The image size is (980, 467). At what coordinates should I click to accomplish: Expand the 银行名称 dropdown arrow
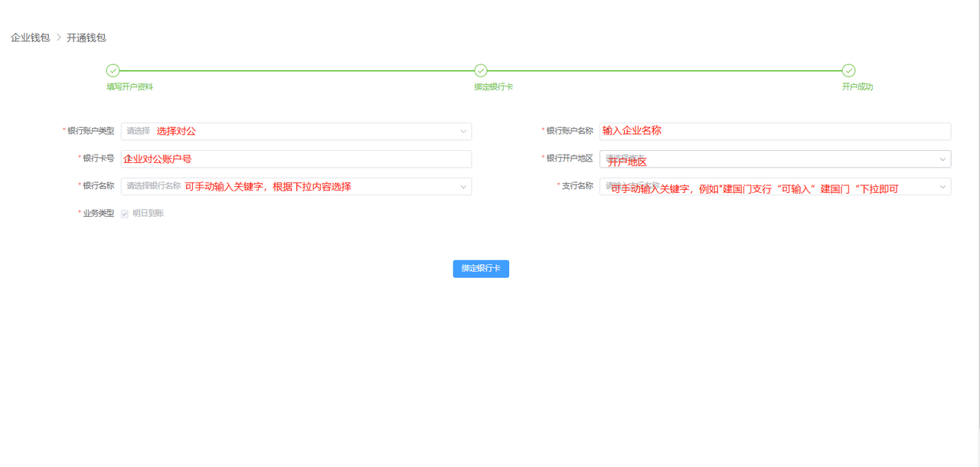pos(463,187)
